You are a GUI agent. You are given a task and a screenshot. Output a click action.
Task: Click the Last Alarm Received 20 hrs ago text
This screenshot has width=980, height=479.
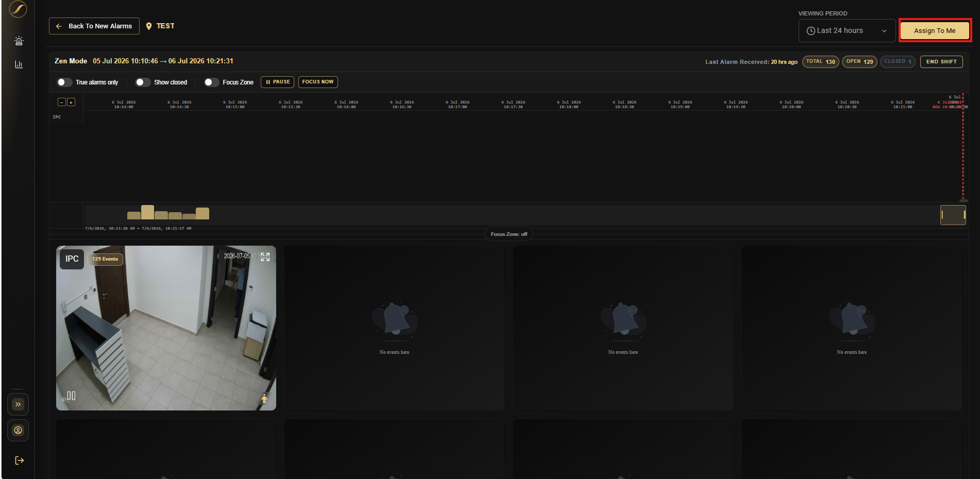tap(751, 62)
